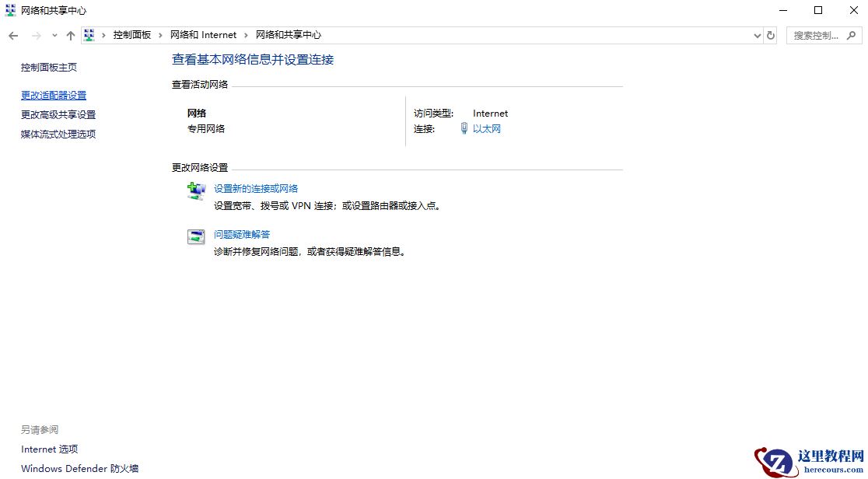The height and width of the screenshot is (479, 868).
Task: Click the up-one-level arrow
Action: (70, 35)
